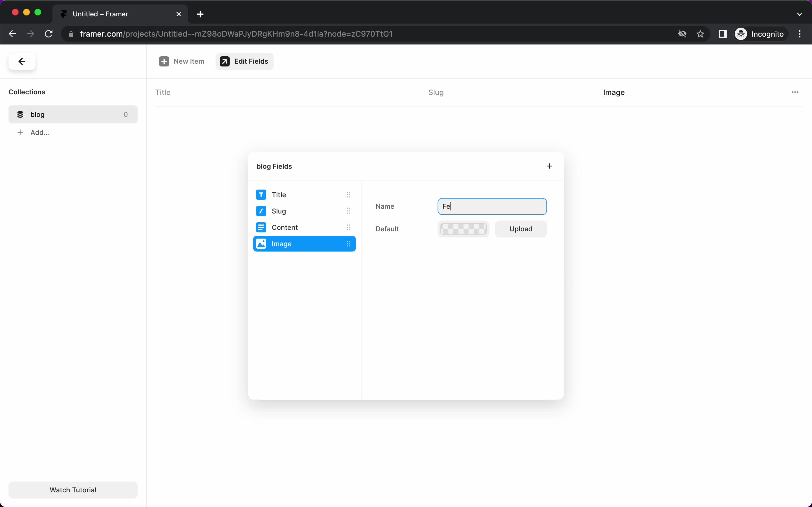This screenshot has height=507, width=812.
Task: Click the Upload button for default image
Action: point(521,228)
